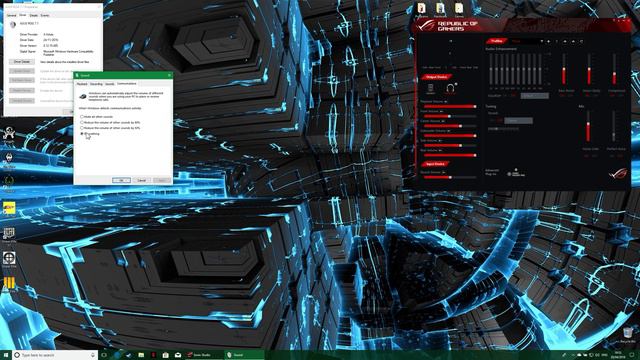Mute Subwoofer Volume using its speaker icon
The width and height of the screenshot is (640, 360).
(448, 131)
